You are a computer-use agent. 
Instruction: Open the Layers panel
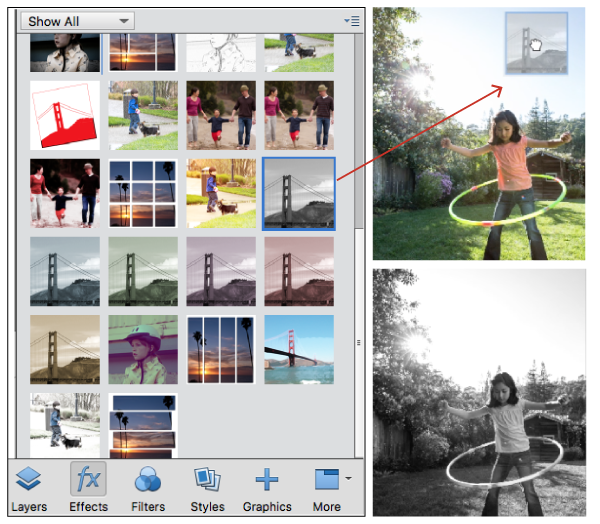[x=29, y=488]
